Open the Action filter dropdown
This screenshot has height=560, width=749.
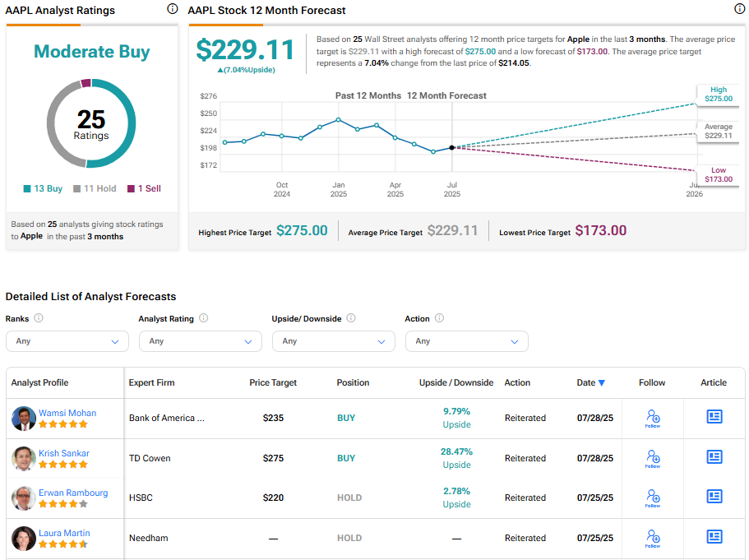[x=467, y=341]
